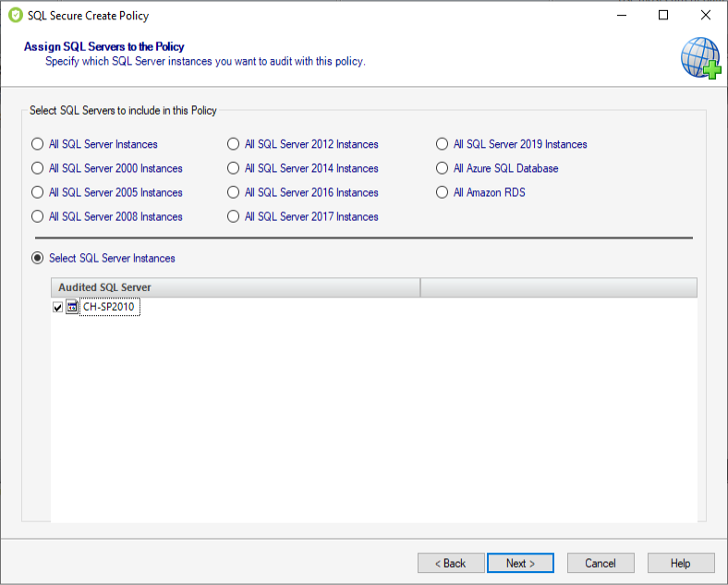
Task: Select the All Amazon RDS option
Action: [x=443, y=192]
